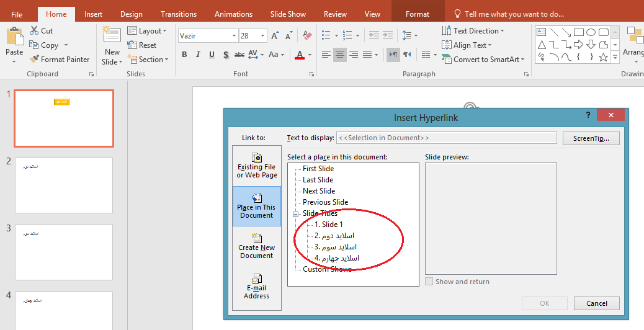Apply Italic formatting button
Image resolution: width=644 pixels, height=330 pixels.
pyautogui.click(x=198, y=55)
